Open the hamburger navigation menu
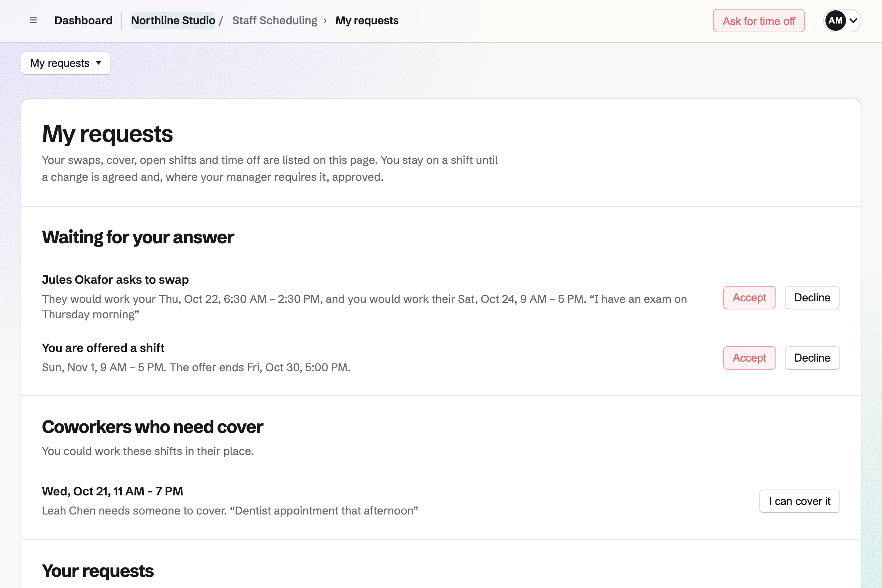The image size is (882, 588). pyautogui.click(x=33, y=20)
